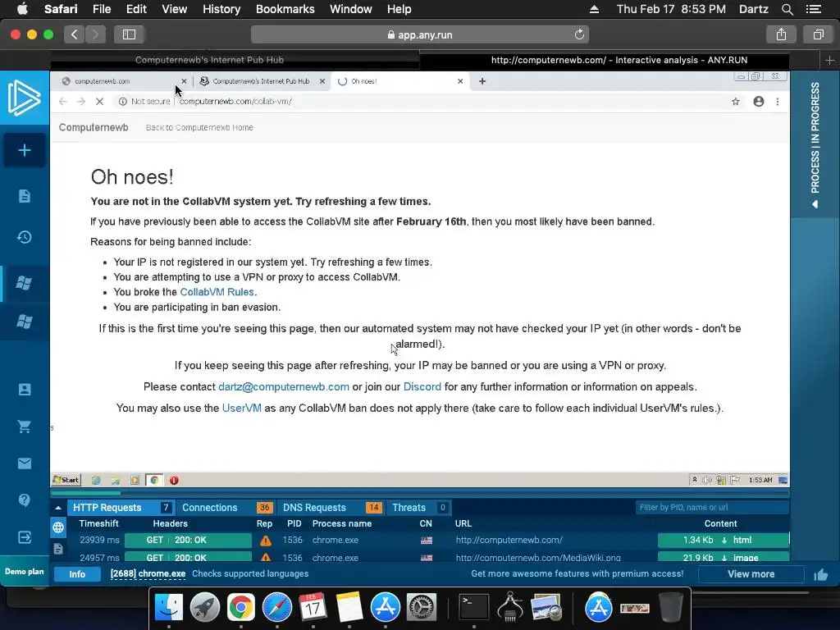Click the ANY.RUN logo icon
The height and width of the screenshot is (630, 840).
(x=24, y=98)
